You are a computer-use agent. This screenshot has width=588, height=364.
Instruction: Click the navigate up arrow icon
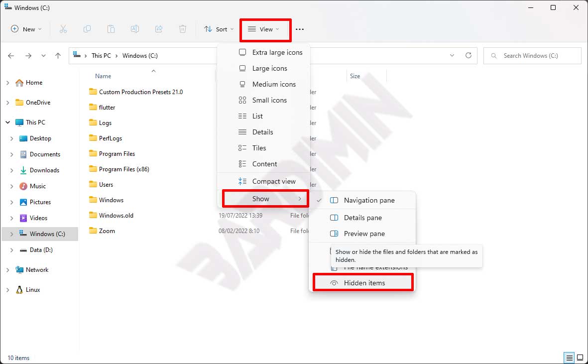click(58, 56)
